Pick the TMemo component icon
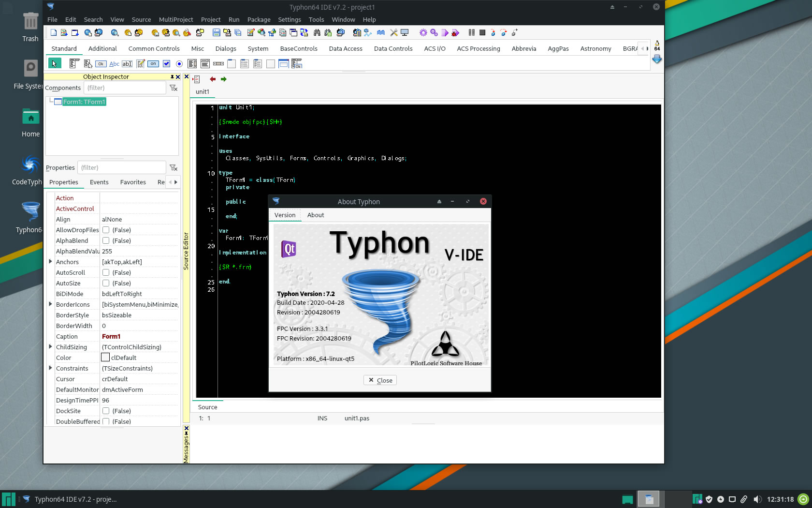812x508 pixels. (x=141, y=63)
